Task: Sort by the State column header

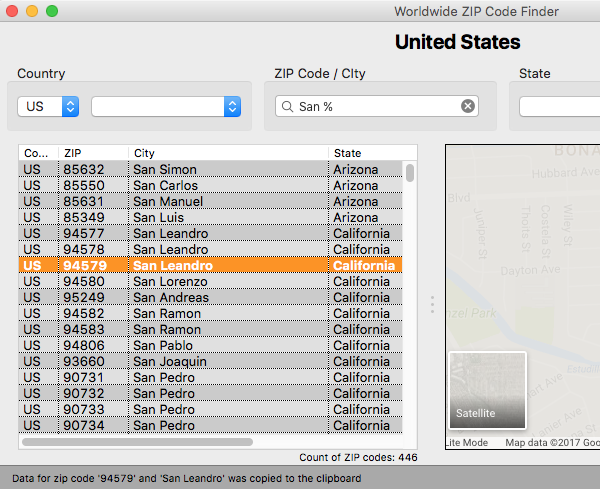Action: click(372, 153)
